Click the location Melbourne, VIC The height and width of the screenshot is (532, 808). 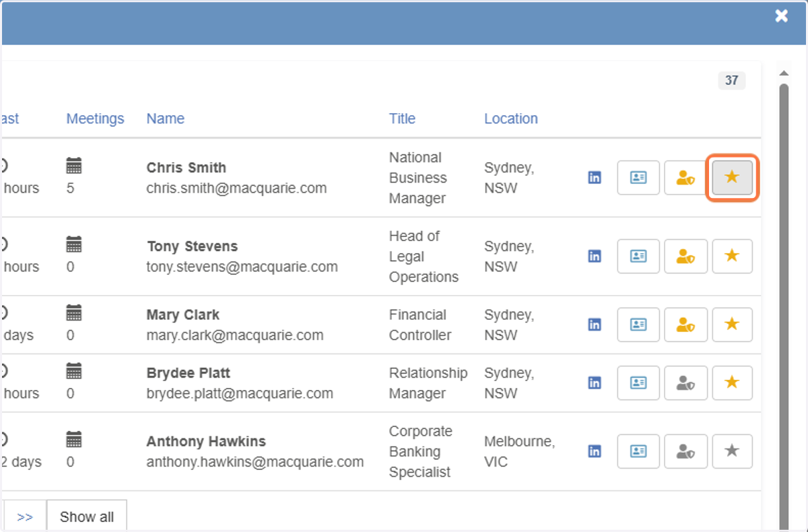(520, 452)
